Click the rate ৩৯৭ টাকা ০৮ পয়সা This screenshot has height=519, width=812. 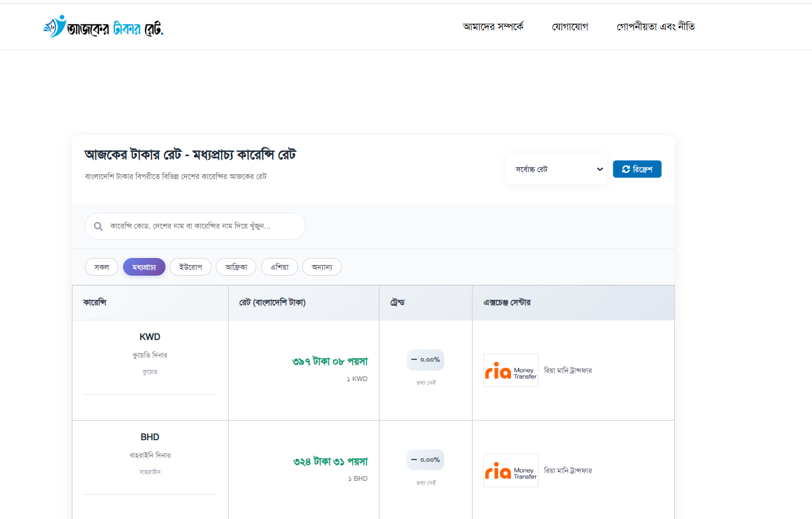tap(330, 361)
